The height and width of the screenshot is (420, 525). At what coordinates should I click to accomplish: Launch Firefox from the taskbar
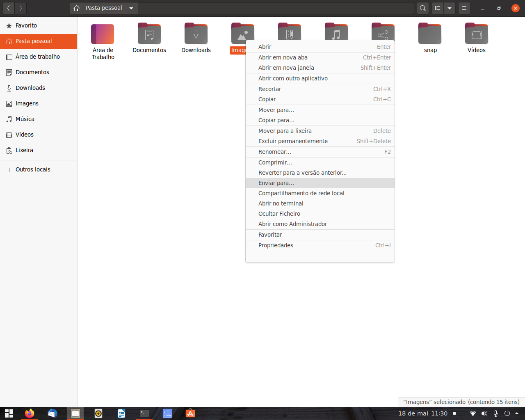[29, 413]
